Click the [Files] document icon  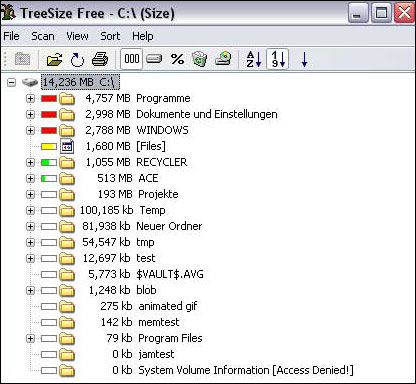[x=67, y=146]
